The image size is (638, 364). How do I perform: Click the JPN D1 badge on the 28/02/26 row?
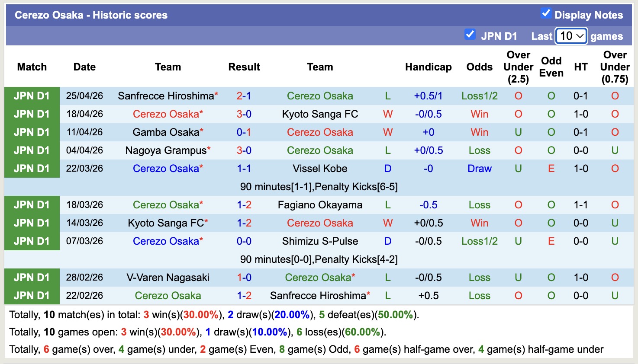(32, 277)
